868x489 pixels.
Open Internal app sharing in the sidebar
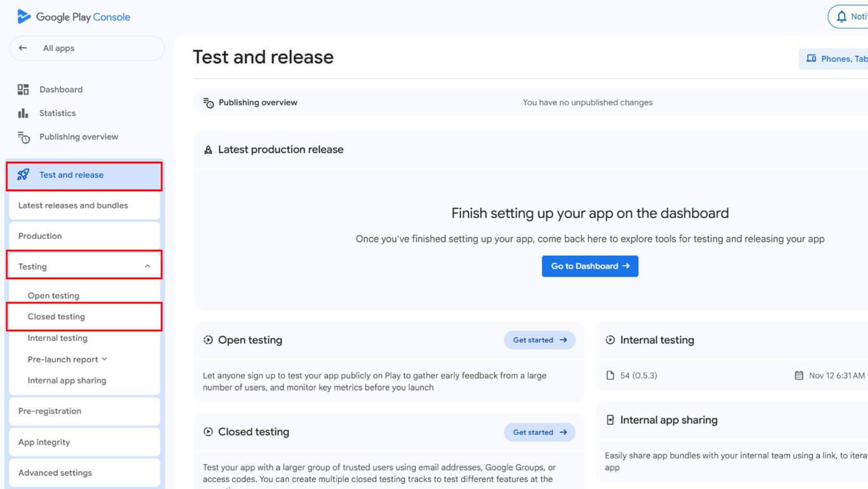[x=67, y=381]
